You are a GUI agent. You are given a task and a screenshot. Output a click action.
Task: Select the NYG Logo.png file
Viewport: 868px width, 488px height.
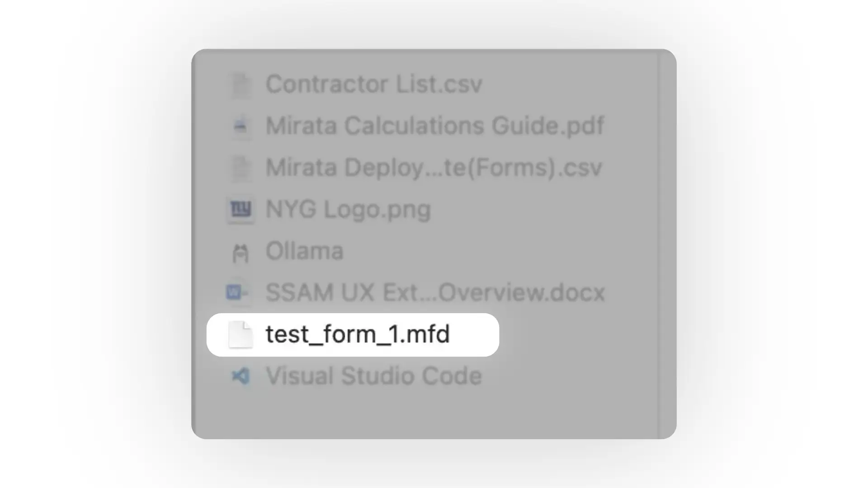tap(348, 209)
